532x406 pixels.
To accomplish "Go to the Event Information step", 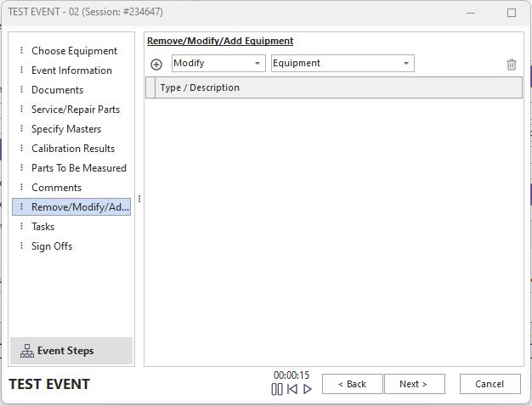I will [x=71, y=70].
